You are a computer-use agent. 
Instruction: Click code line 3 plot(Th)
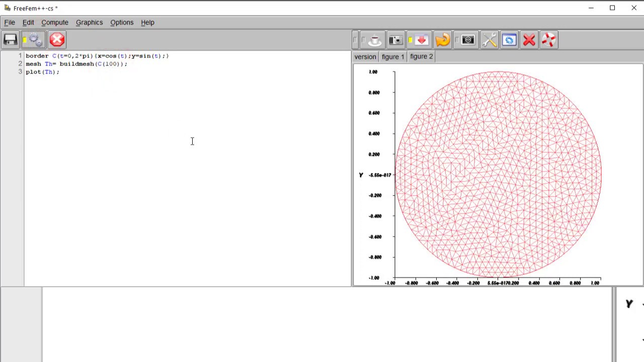tap(42, 72)
